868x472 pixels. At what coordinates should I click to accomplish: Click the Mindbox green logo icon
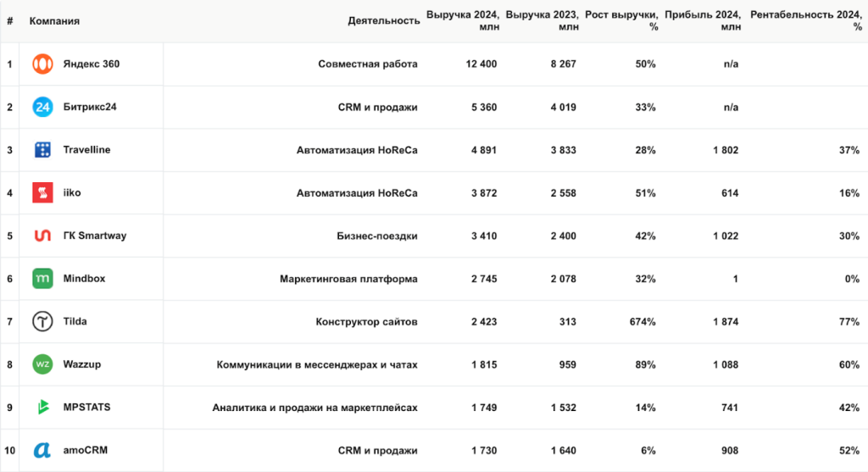pos(42,279)
